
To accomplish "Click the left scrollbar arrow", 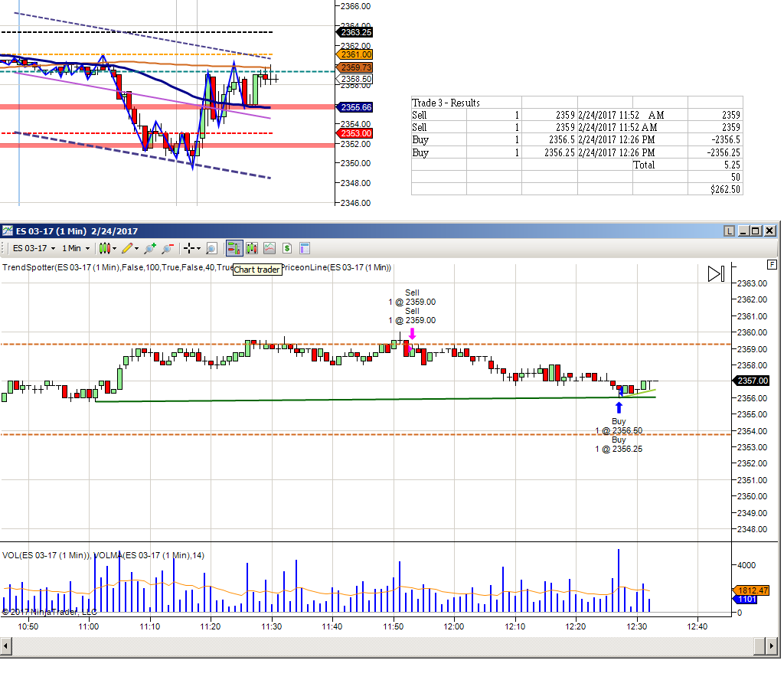I will point(6,646).
